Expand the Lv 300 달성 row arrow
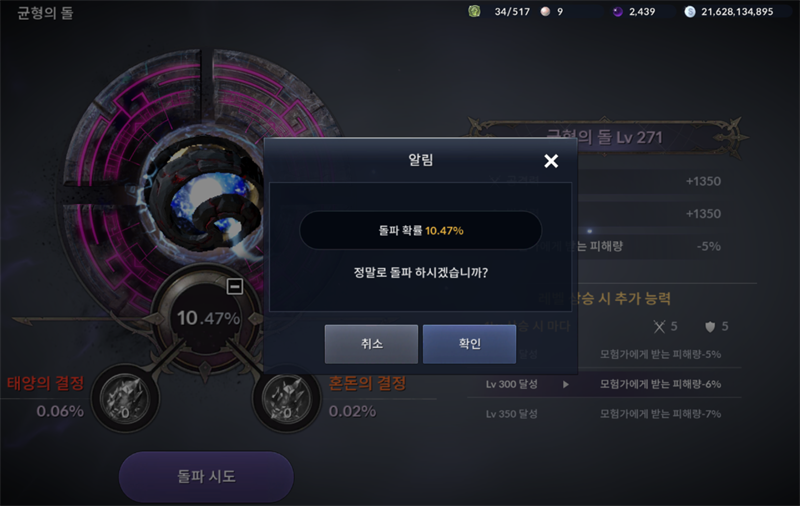The width and height of the screenshot is (800, 506). (566, 384)
